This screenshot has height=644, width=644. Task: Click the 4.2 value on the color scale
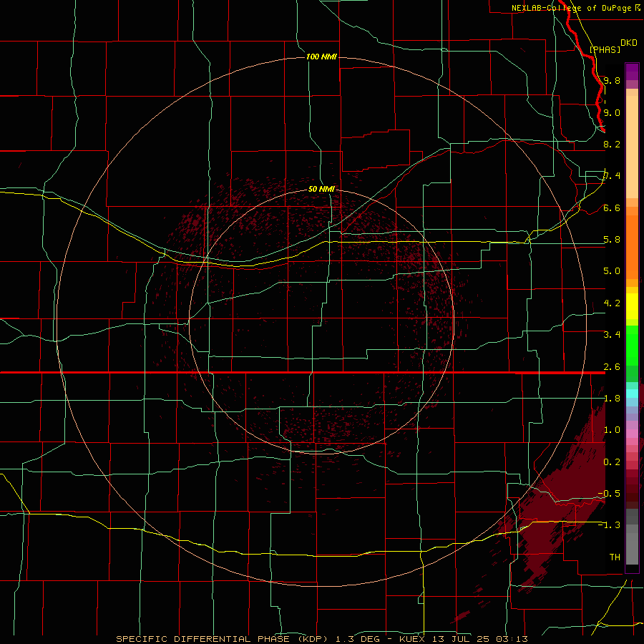click(612, 303)
